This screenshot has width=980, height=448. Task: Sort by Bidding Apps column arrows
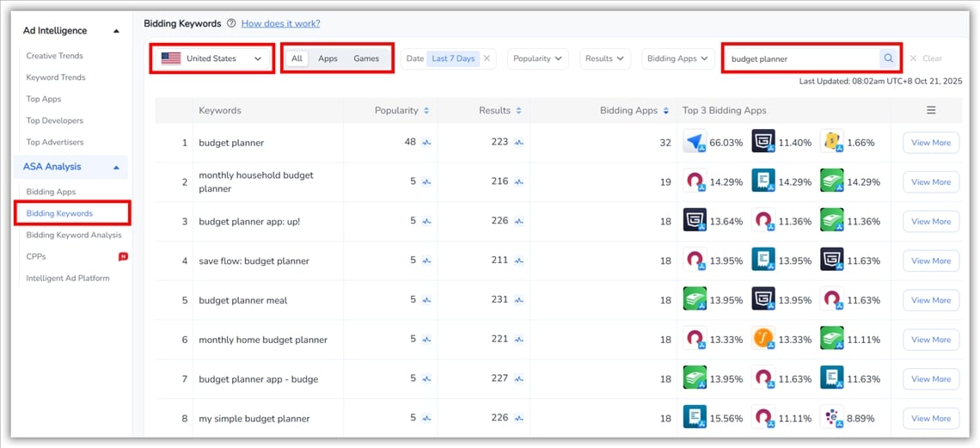coord(666,111)
